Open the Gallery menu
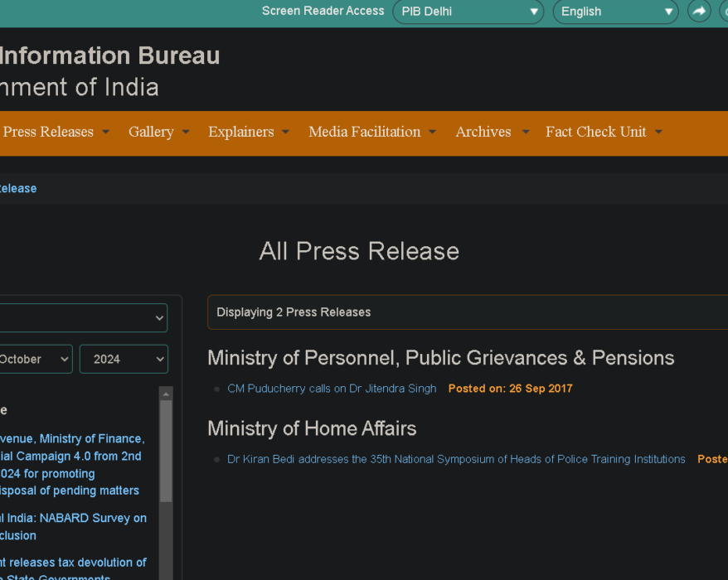 tap(159, 132)
